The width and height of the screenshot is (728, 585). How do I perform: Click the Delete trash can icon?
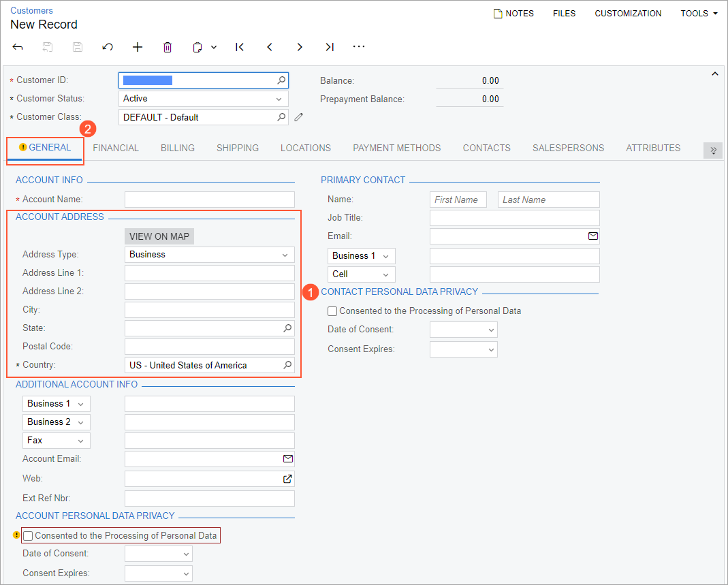coord(168,47)
